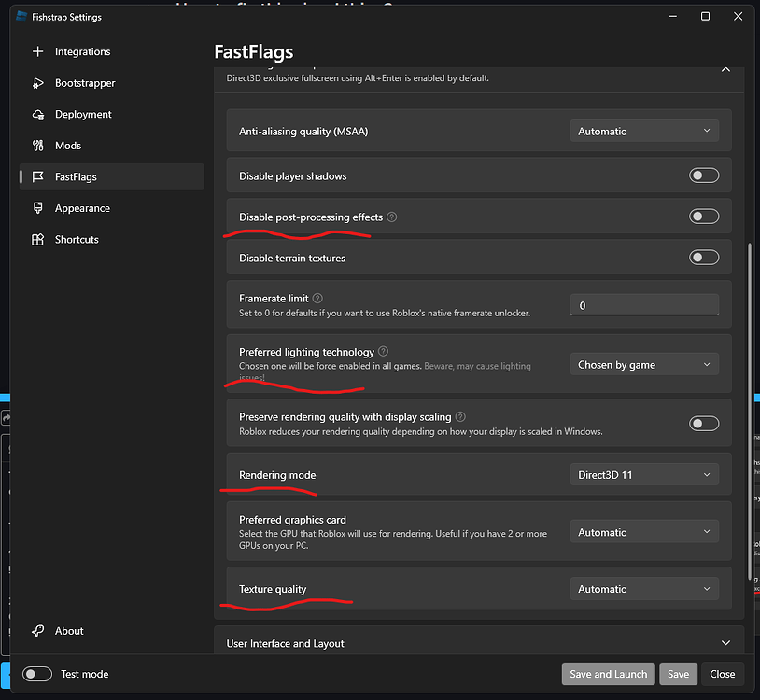Maximize the Fishstrap Settings window

(705, 17)
